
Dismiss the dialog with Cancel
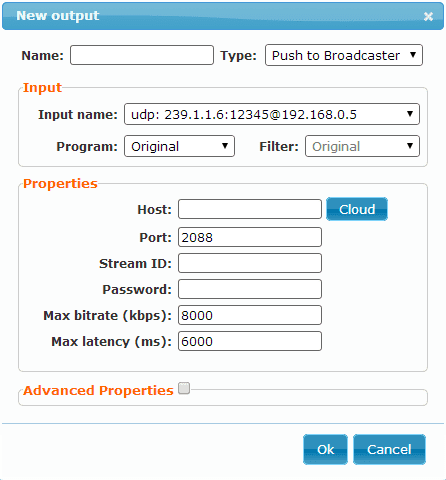pyautogui.click(x=389, y=449)
